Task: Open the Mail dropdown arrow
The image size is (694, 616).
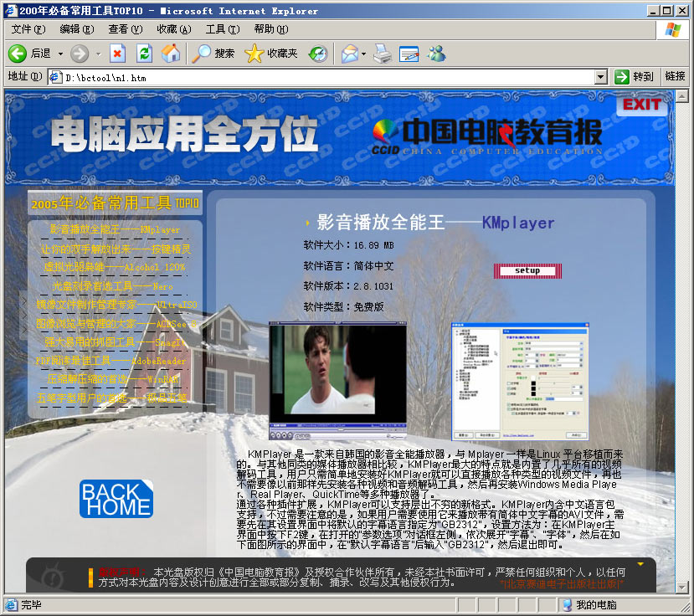Action: pos(364,54)
